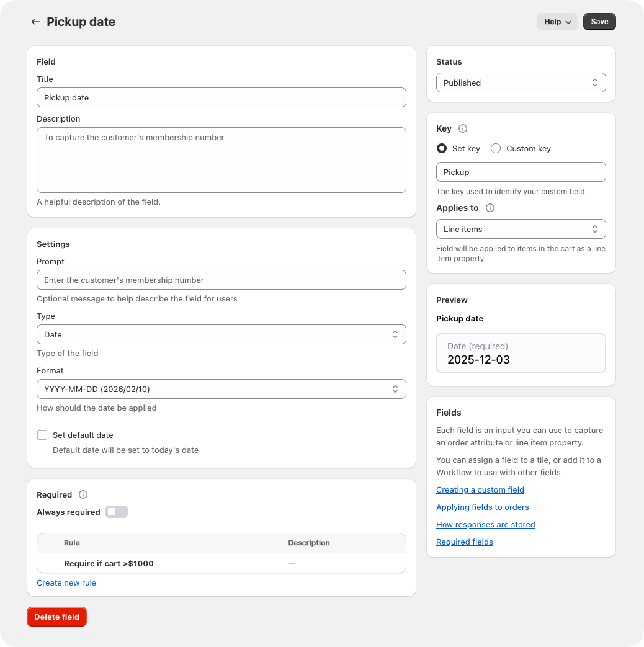
Task: Select the Custom key radio button
Action: click(495, 148)
